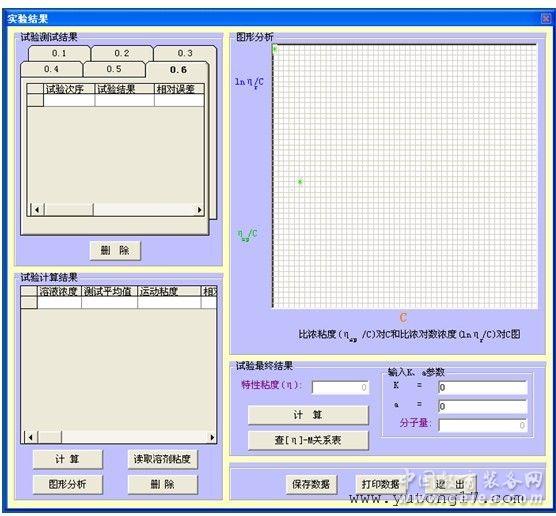Viewport: 556px width, 516px height.
Task: Open 图形分析 graph analysis button
Action: pos(68,484)
